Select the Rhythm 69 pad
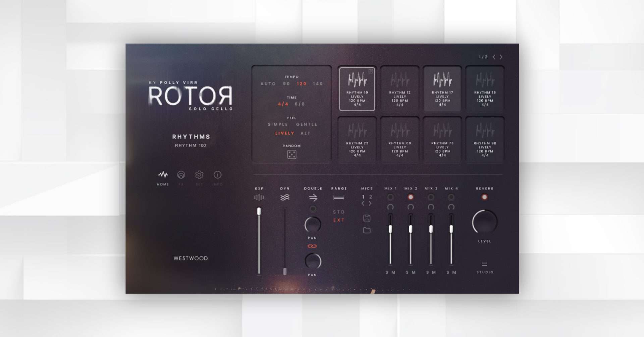 click(x=399, y=139)
